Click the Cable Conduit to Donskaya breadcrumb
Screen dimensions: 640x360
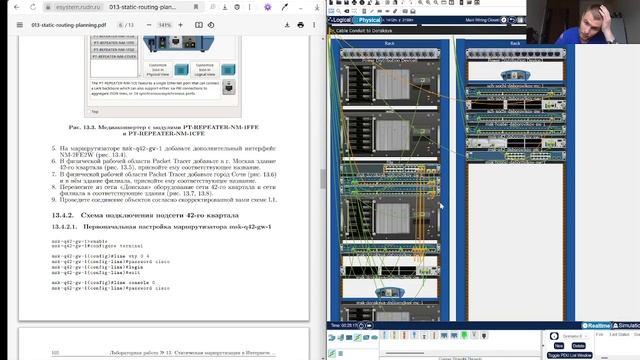[x=364, y=31]
